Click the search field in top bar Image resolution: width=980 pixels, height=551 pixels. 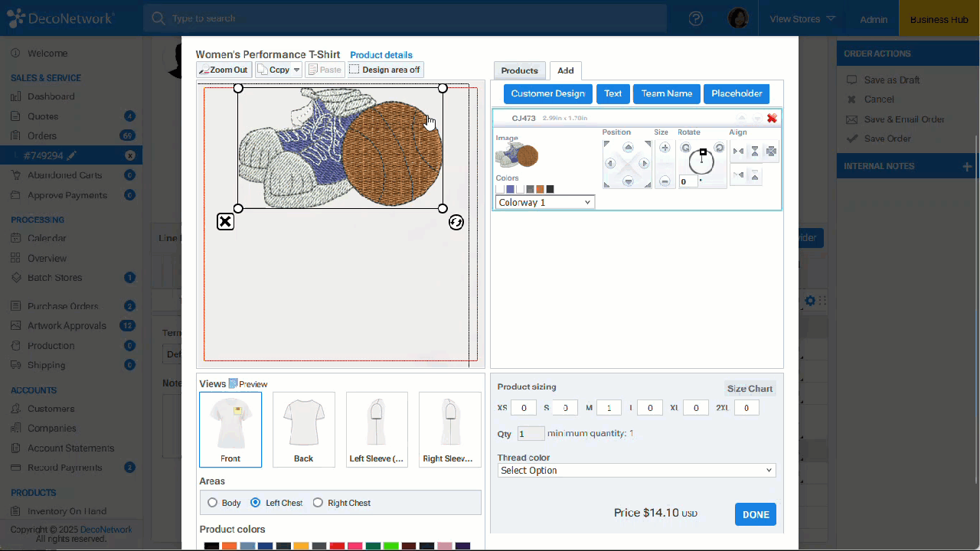pyautogui.click(x=404, y=18)
